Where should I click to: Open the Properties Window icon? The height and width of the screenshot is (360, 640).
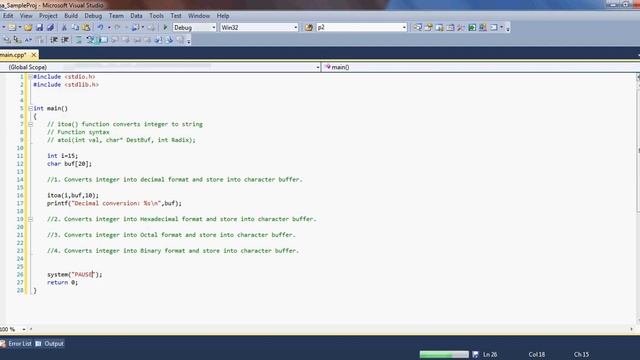pyautogui.click(x=428, y=27)
